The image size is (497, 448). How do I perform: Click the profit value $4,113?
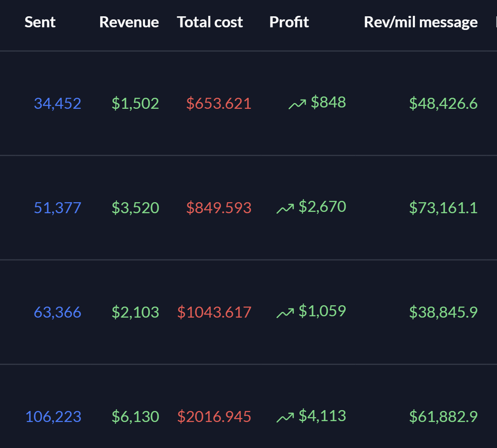[x=322, y=416]
